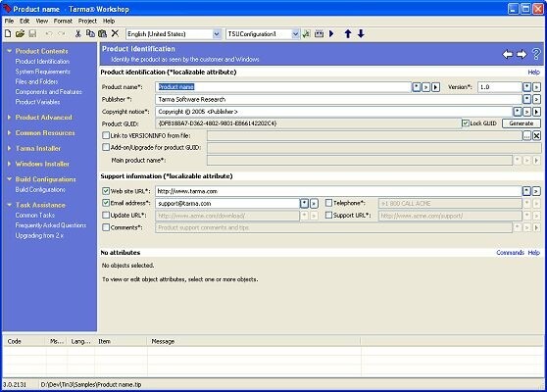Image resolution: width=547 pixels, height=392 pixels.
Task: Expand the Product Advanced section
Action: click(10, 118)
